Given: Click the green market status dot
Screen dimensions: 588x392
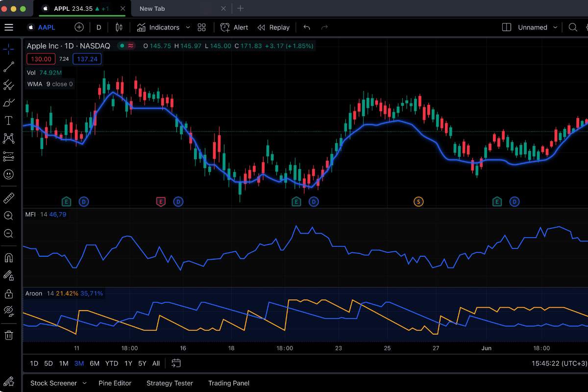Looking at the screenshot, I should 122,46.
